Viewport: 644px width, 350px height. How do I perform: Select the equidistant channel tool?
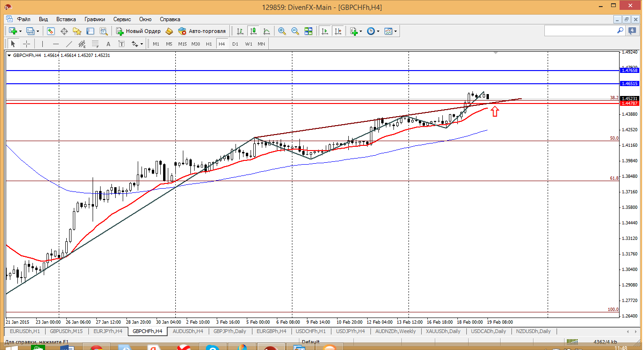[82, 44]
